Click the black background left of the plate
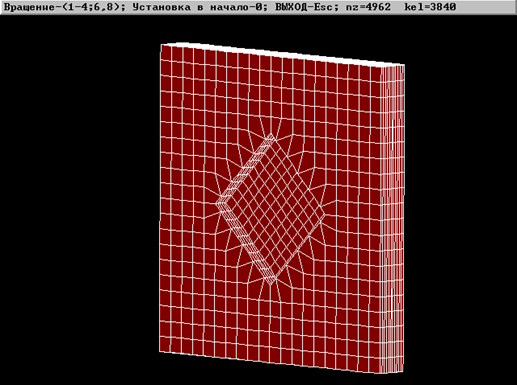Viewport: 517px width, 385px height. click(x=79, y=200)
